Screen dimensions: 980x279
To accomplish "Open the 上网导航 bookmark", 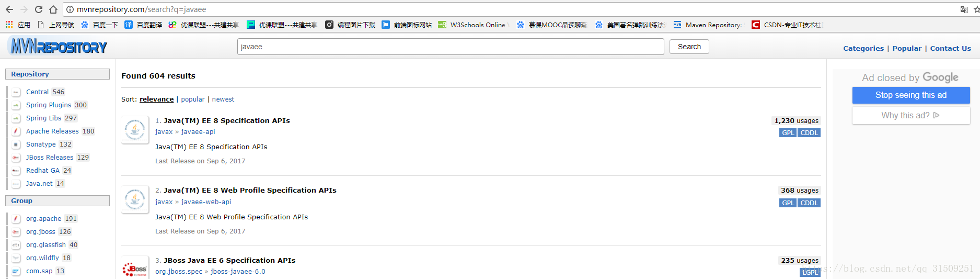I will [55, 25].
